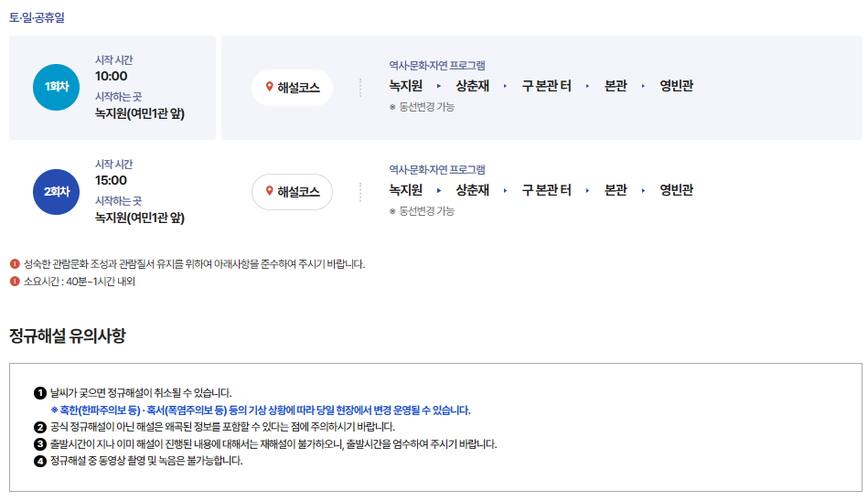Click 공식 정규해설이 아닌 해설은 notice
Viewport: 868px width, 501px height.
[222, 427]
